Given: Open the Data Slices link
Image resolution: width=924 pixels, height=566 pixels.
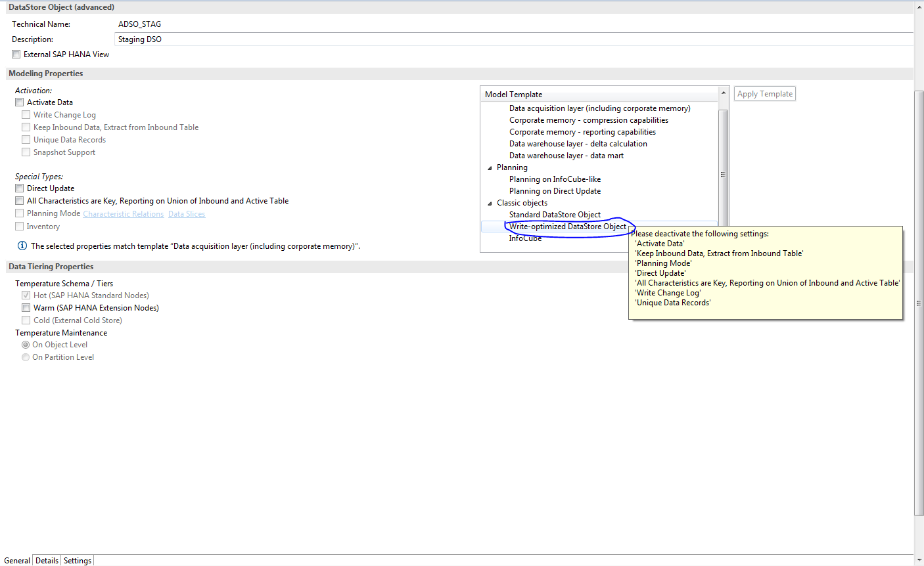Looking at the screenshot, I should (x=187, y=213).
